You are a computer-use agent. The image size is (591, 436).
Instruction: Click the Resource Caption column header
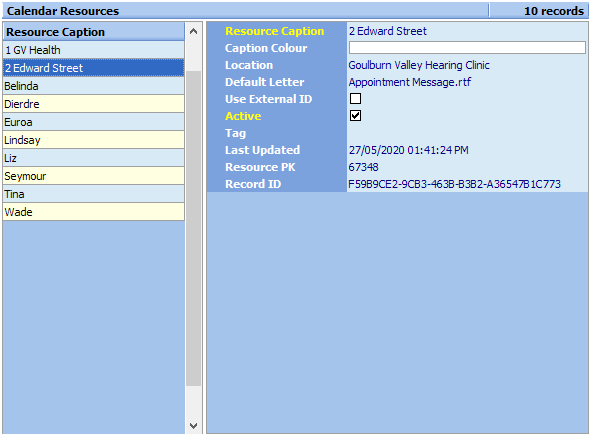[x=93, y=32]
